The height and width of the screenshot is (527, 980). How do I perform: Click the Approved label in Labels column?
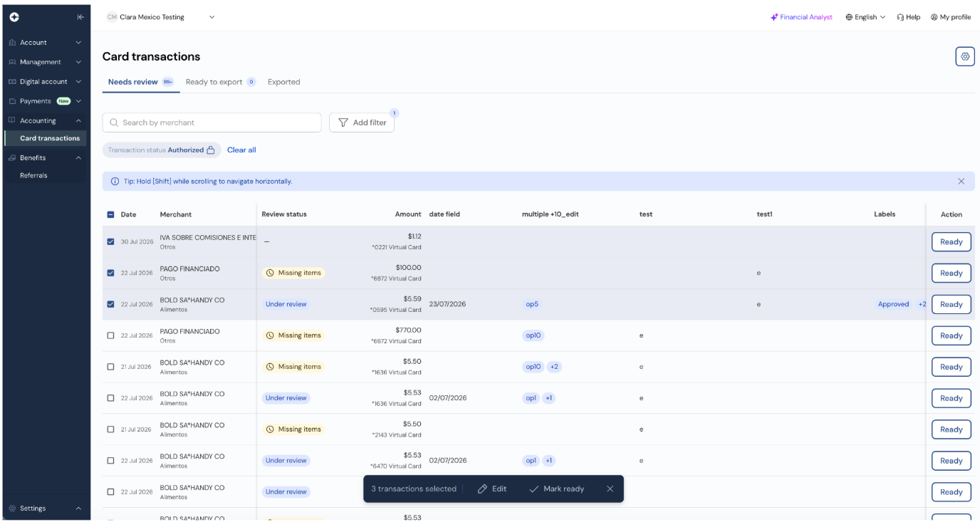[893, 304]
